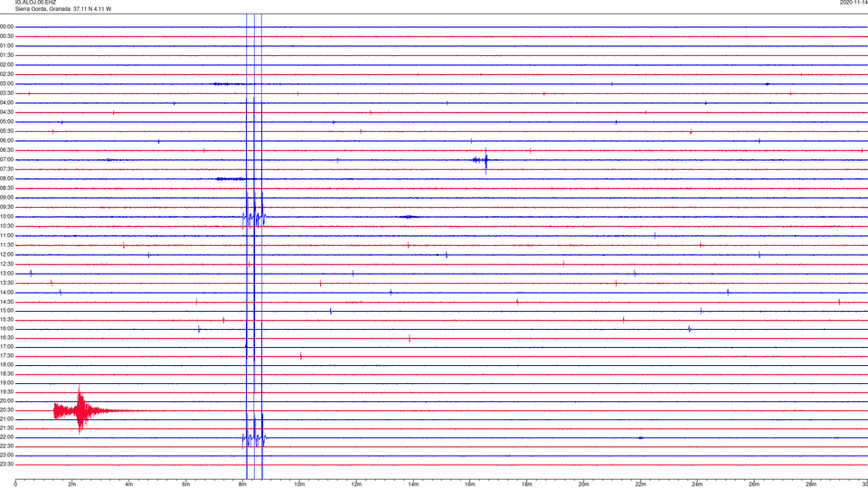Select the 19:00 trace time label
This screenshot has height=488, width=868.
[7, 383]
